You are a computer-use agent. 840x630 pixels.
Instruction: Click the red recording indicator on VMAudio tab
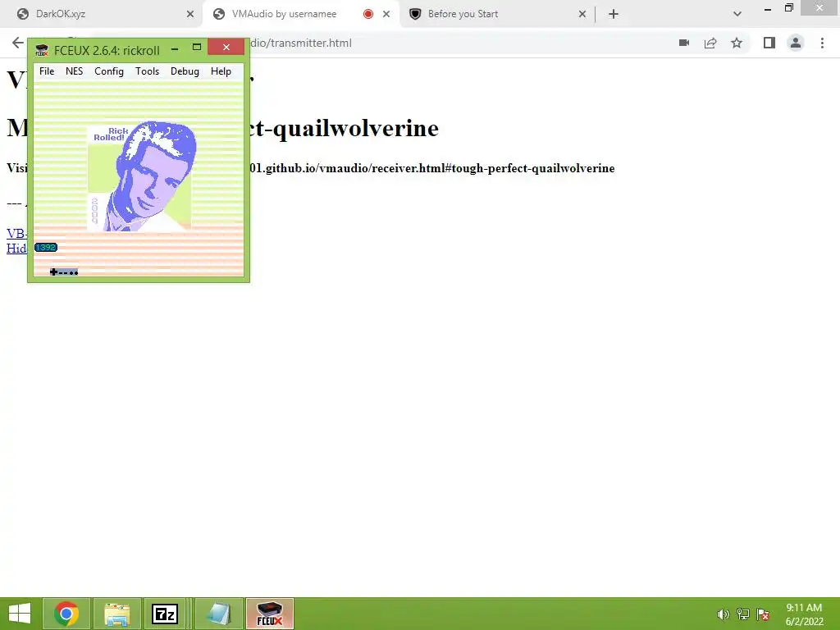click(x=368, y=14)
